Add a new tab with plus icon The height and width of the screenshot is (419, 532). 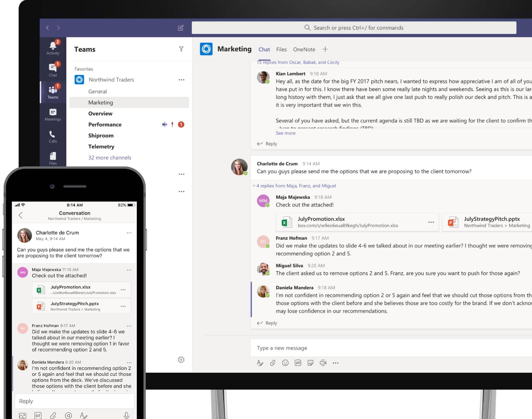point(325,49)
